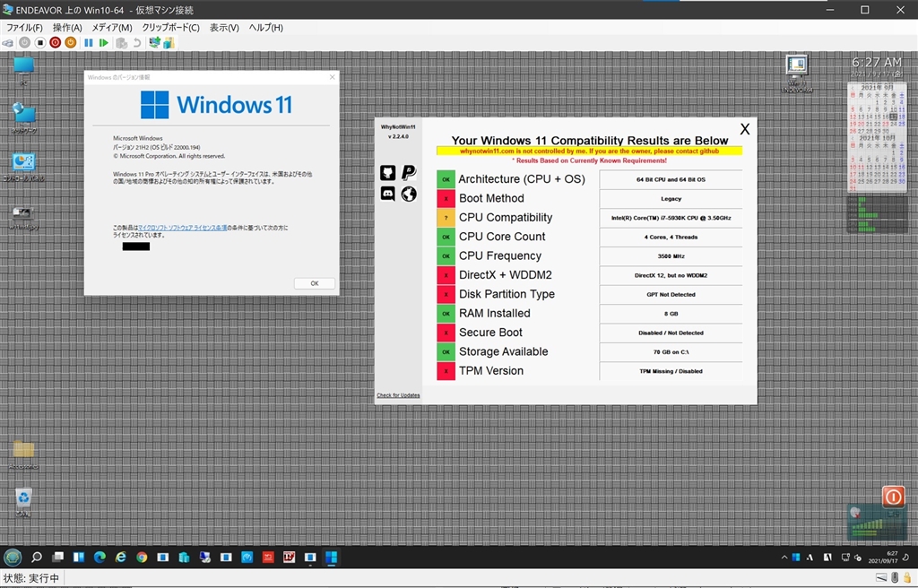Click the red X box beside Boot Method
Screen dimensions: 918x588
coord(446,198)
